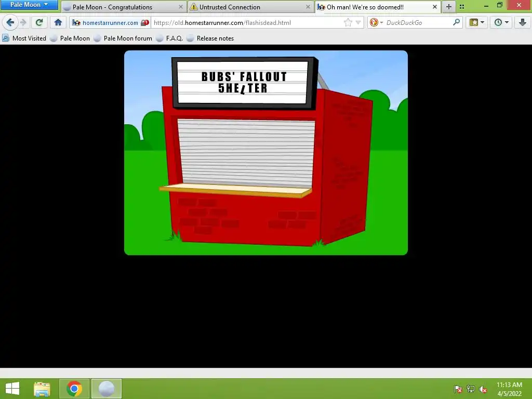Screen dimensions: 532x399
Task: Go forward with the forward arrow
Action: pyautogui.click(x=23, y=23)
